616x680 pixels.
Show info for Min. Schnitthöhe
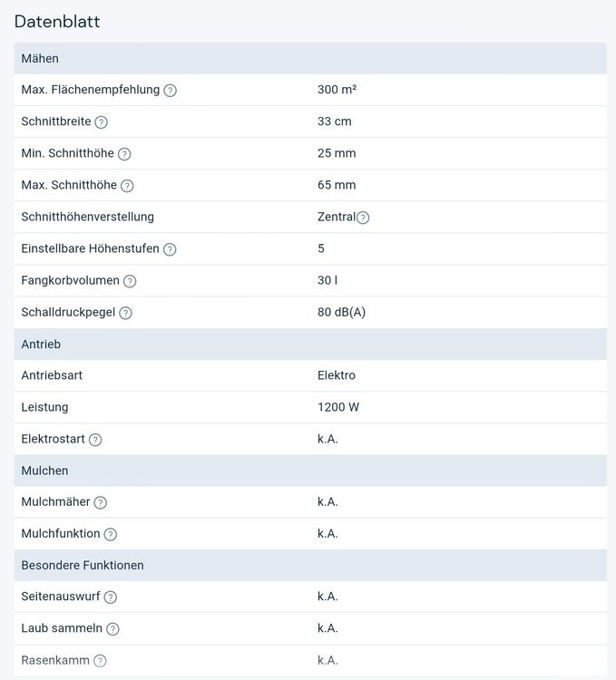click(124, 154)
